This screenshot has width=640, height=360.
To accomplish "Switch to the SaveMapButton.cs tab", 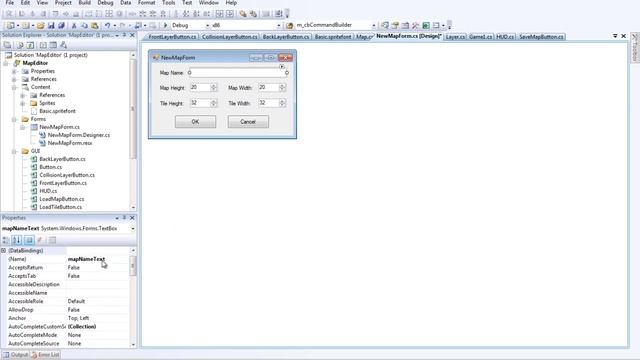I will pos(541,37).
